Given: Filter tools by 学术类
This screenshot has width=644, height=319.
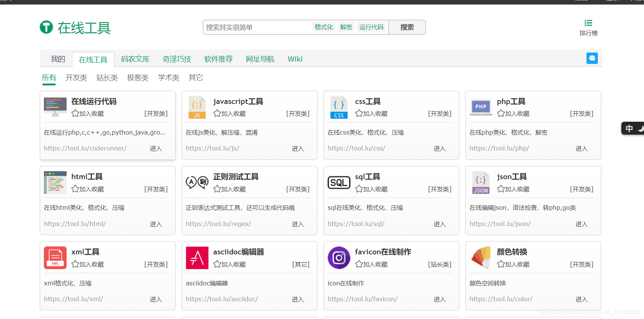Looking at the screenshot, I should [168, 77].
